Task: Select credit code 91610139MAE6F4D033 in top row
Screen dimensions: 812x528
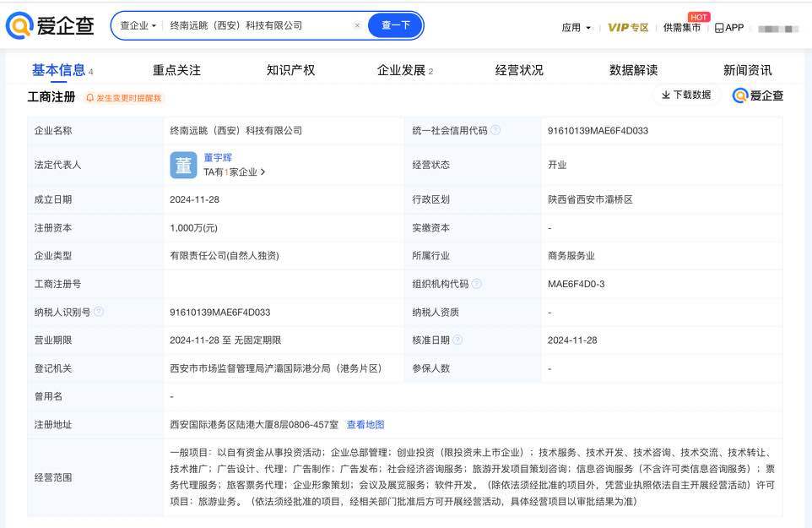Action: click(598, 131)
